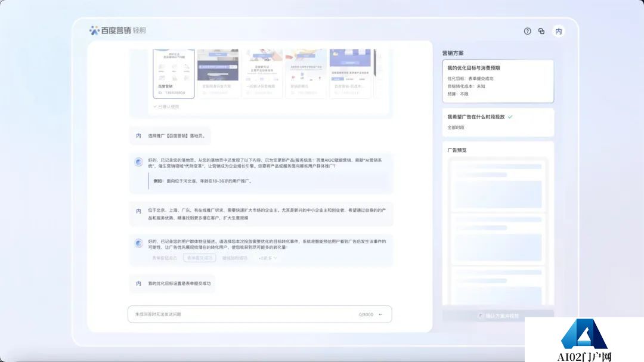Open the 我希望广告在什么时段投放 card
644x362 pixels.
[x=498, y=122]
